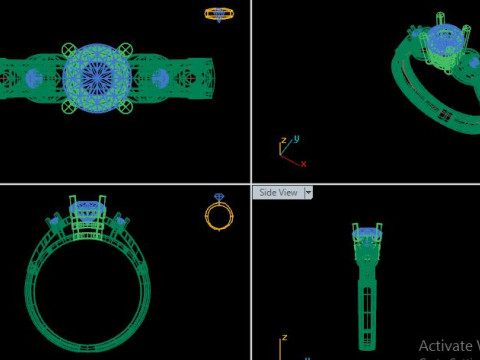This screenshot has width=480, height=360.
Task: Select the orange ring thumbnail in front viewport
Action: point(219,212)
